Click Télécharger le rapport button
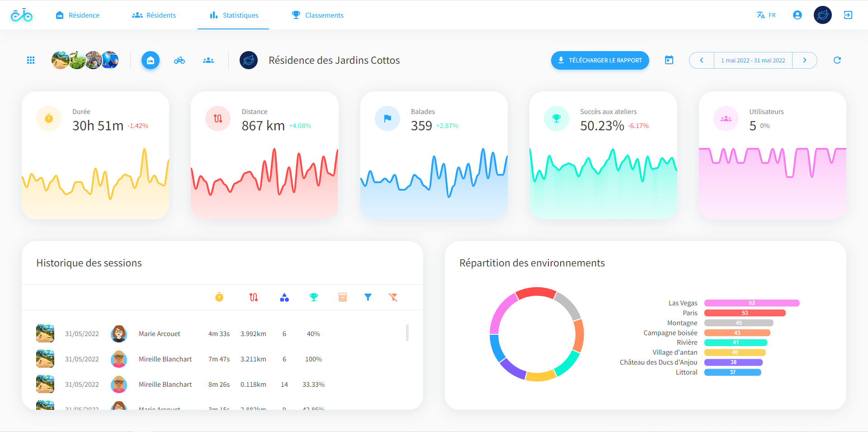This screenshot has height=432, width=868. point(600,60)
